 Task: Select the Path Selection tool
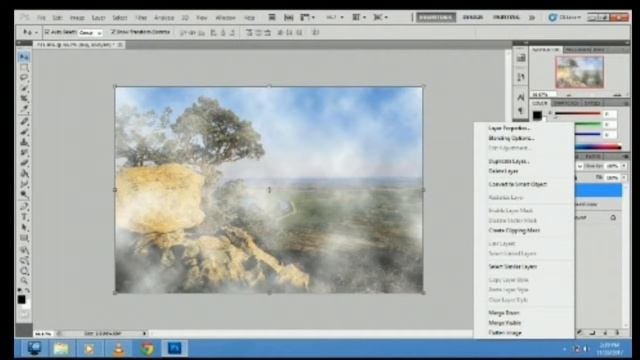[x=24, y=227]
